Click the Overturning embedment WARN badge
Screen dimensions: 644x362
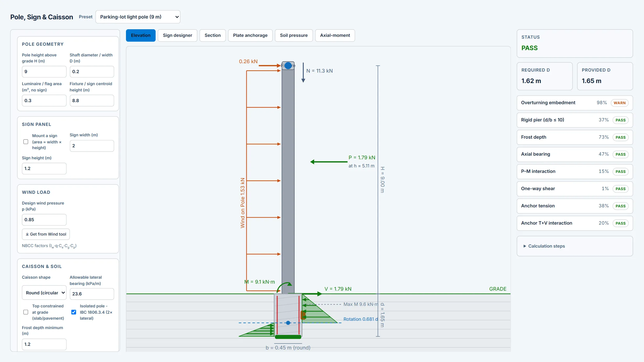coord(619,103)
